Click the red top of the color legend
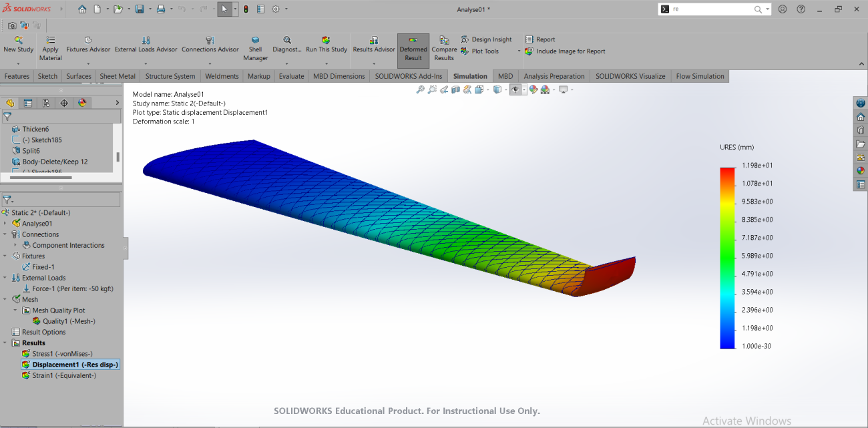 (x=727, y=171)
